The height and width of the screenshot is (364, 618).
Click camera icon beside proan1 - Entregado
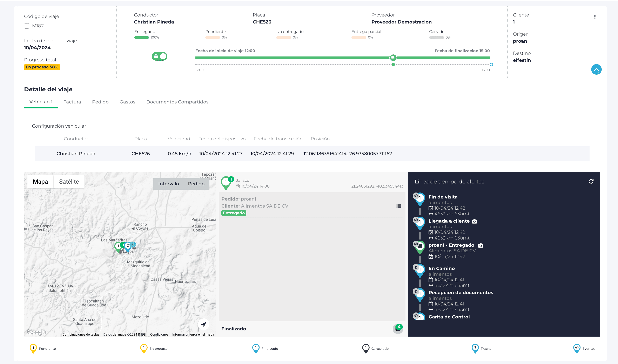pos(481,245)
